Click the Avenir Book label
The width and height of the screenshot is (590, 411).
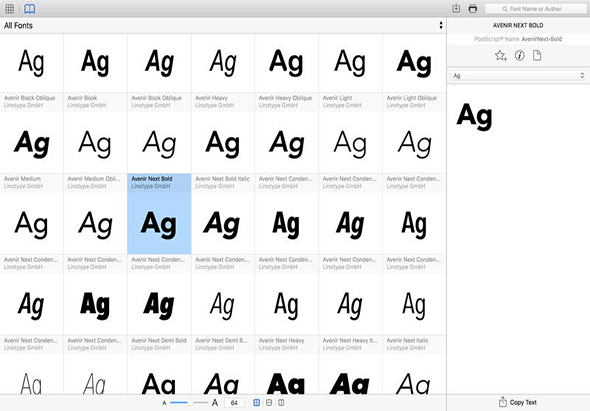(x=82, y=98)
